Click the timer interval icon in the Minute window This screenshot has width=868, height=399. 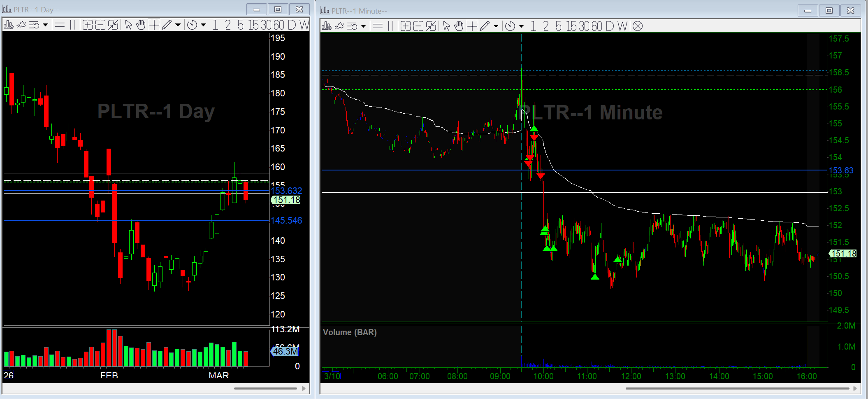point(510,26)
